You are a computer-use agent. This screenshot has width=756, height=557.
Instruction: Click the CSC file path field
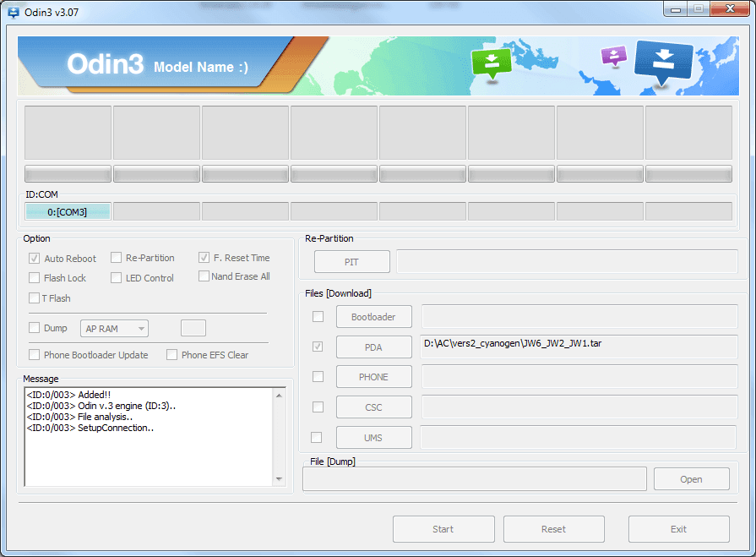pyautogui.click(x=579, y=407)
